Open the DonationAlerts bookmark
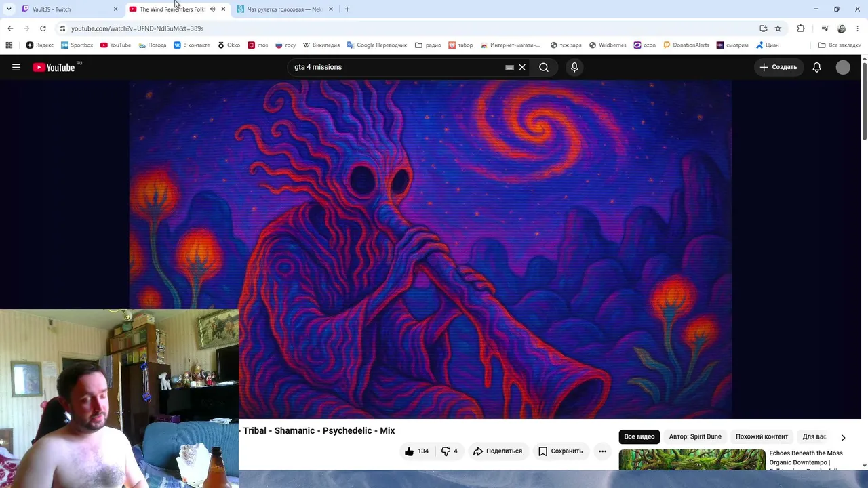The width and height of the screenshot is (868, 488). pos(686,45)
